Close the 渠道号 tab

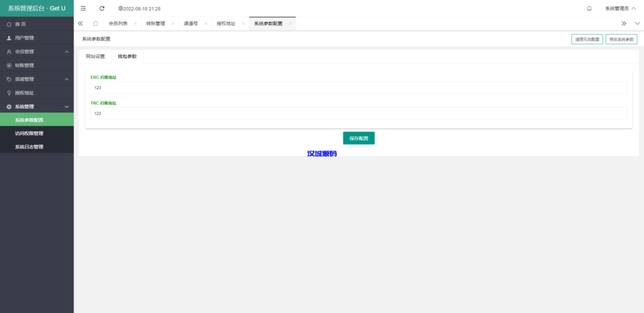click(x=206, y=23)
